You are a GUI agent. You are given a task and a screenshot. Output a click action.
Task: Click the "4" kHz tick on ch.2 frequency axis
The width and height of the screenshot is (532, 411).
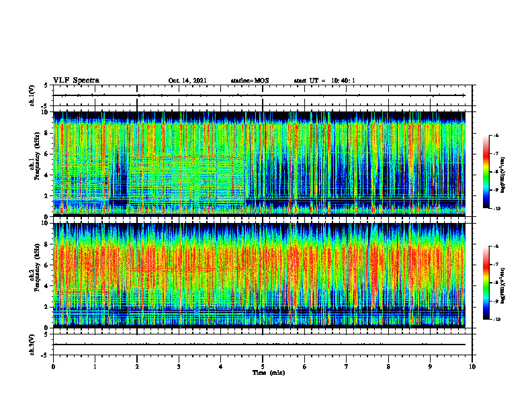[x=47, y=286]
